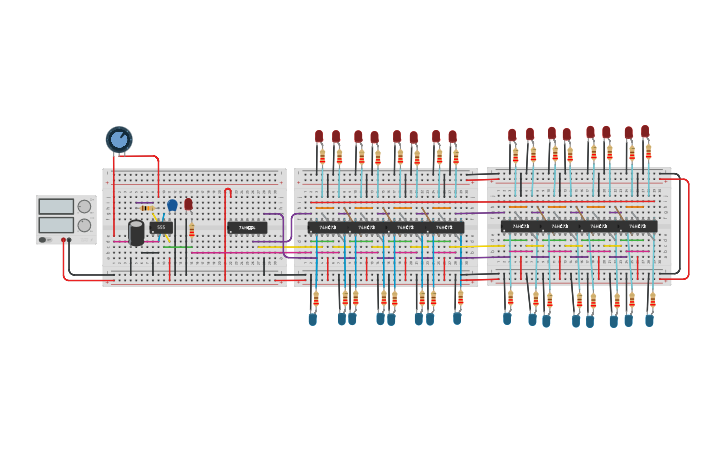The image size is (725, 453).
Task: Select the rightmost red LED above the right breadboard
Action: 645,131
